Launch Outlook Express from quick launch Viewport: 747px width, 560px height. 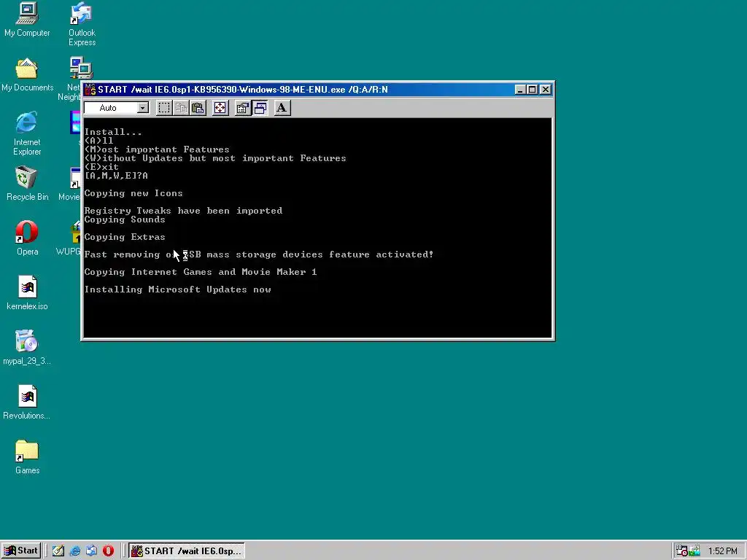pyautogui.click(x=91, y=551)
